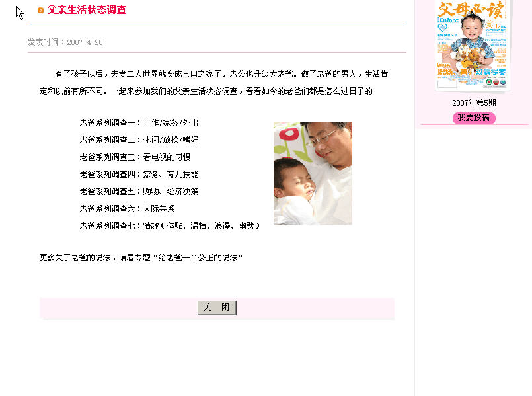Open survey three: 看电视的习惯
The width and height of the screenshot is (532, 396).
(x=135, y=157)
